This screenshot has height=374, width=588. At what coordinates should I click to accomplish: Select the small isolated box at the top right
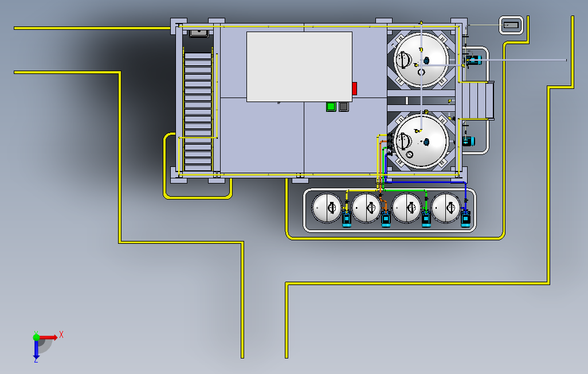(511, 25)
